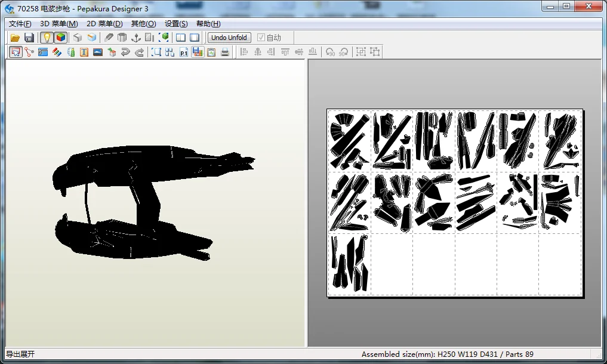Click the black 3D rifle model
The image size is (607, 364).
(147, 201)
